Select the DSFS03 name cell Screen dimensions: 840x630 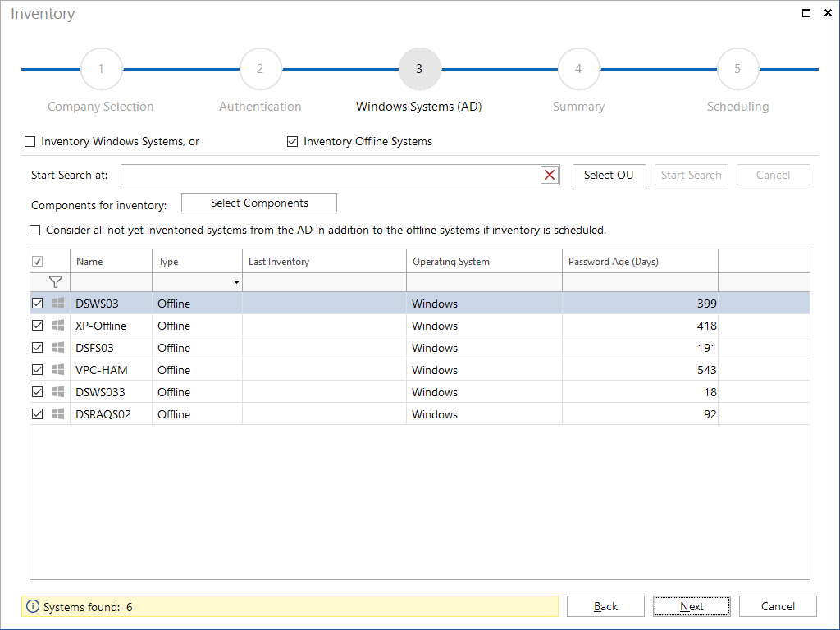click(x=111, y=348)
